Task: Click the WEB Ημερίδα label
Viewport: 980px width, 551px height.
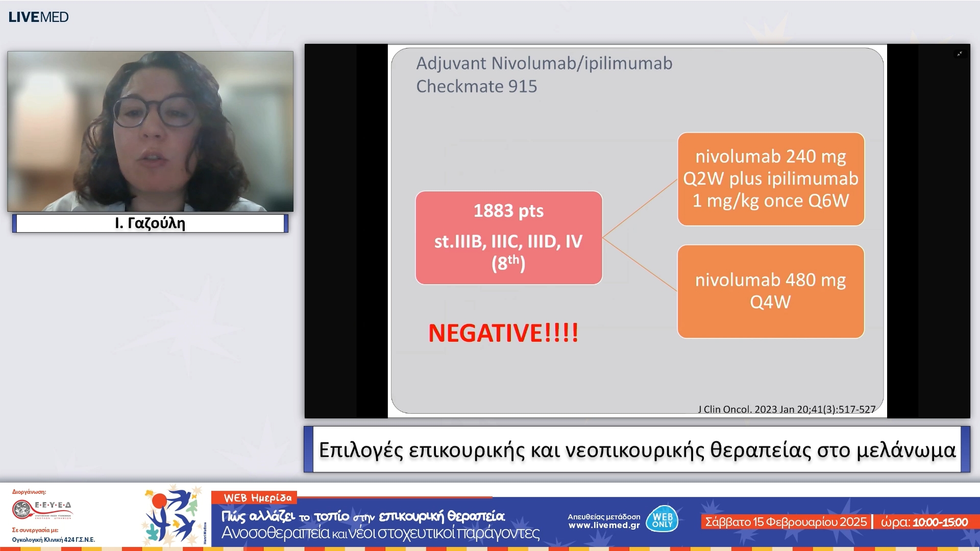Action: coord(257,498)
